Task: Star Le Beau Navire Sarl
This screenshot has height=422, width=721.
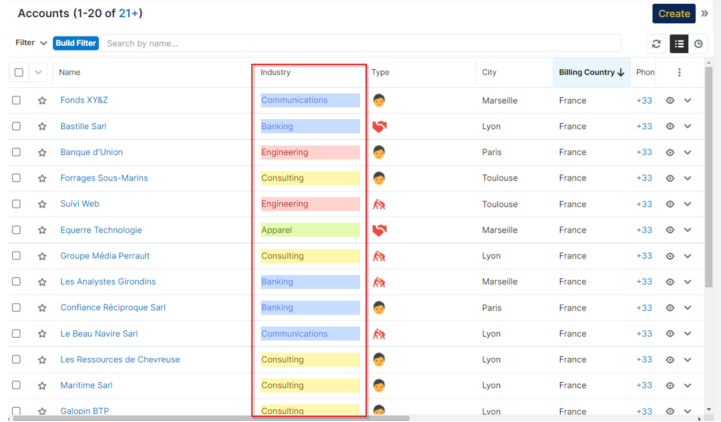Action: [x=42, y=334]
